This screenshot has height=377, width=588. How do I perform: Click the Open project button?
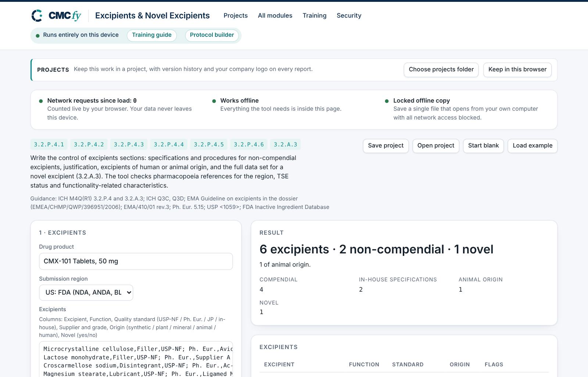[x=435, y=146]
